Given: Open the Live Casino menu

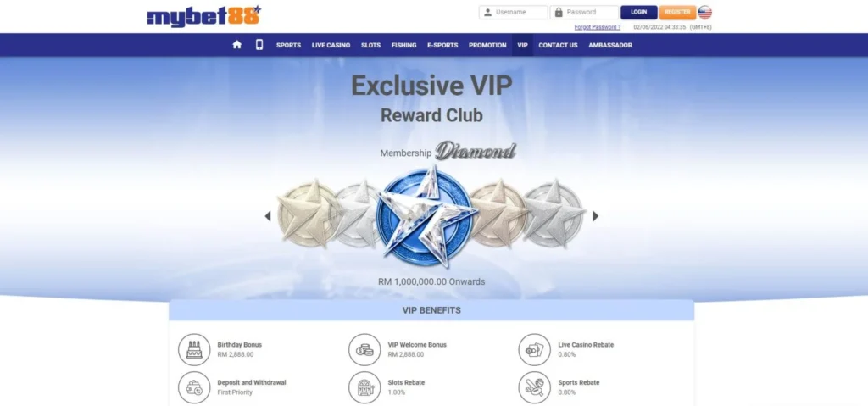Looking at the screenshot, I should (x=331, y=46).
